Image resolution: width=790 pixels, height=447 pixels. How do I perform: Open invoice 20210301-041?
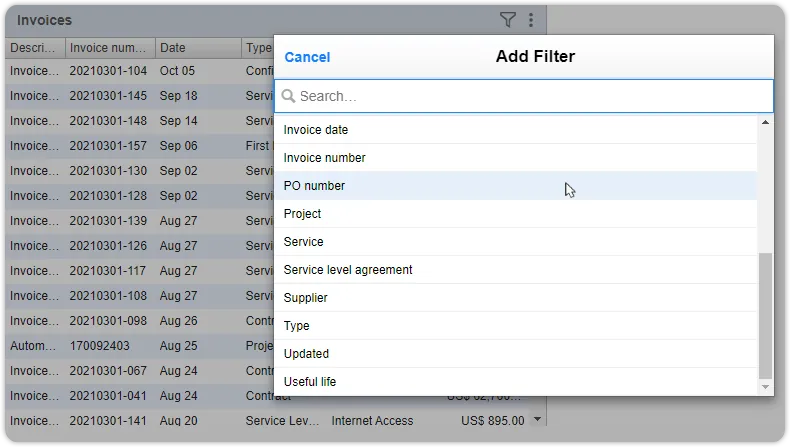pyautogui.click(x=108, y=396)
